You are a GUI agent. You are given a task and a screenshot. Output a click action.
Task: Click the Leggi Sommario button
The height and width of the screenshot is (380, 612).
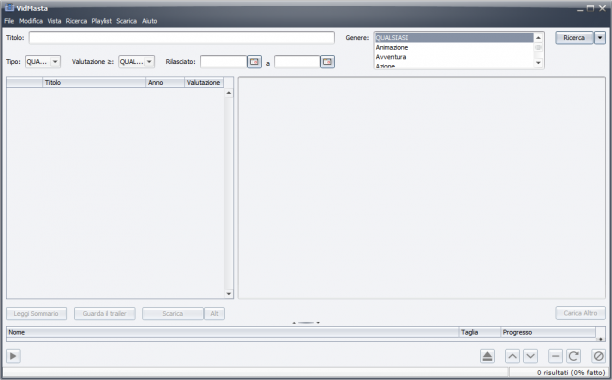point(36,313)
